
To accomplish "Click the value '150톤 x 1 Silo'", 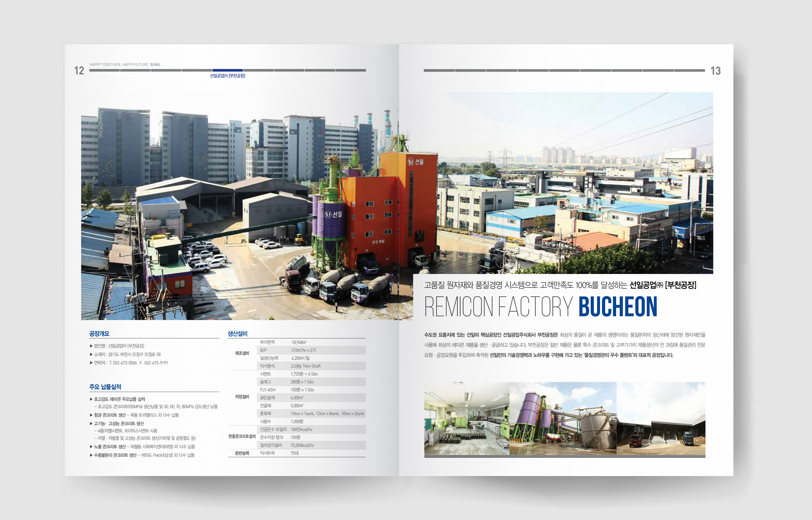I will click(x=303, y=390).
